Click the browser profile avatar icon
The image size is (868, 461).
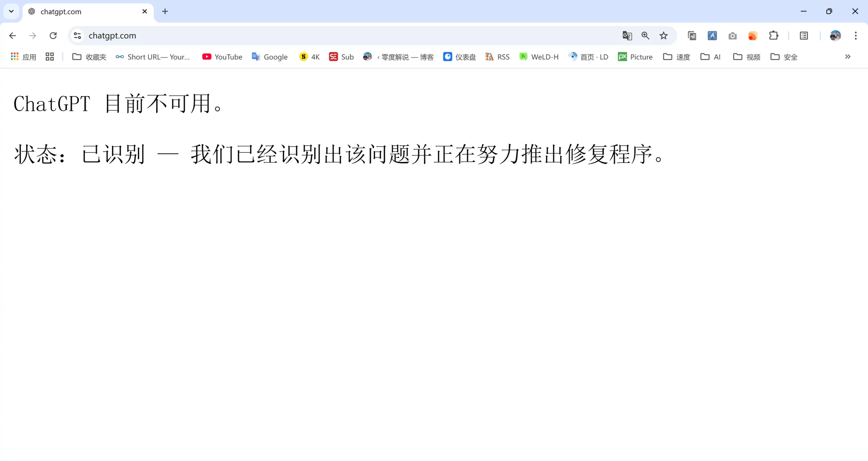[x=835, y=36]
